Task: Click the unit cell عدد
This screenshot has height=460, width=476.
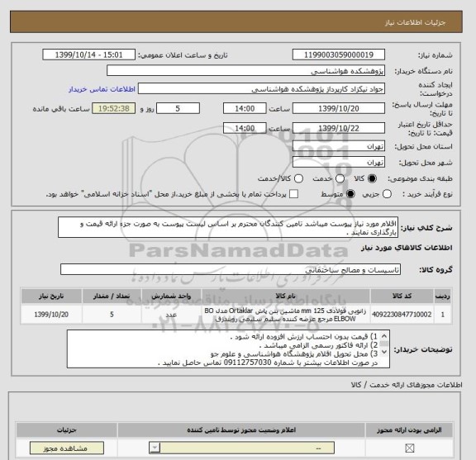Action: click(x=171, y=315)
